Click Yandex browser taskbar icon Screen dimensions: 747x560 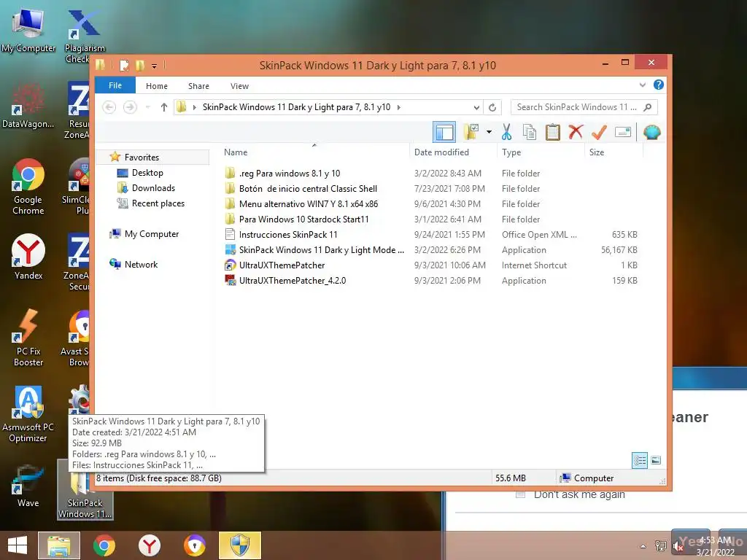pyautogui.click(x=149, y=545)
